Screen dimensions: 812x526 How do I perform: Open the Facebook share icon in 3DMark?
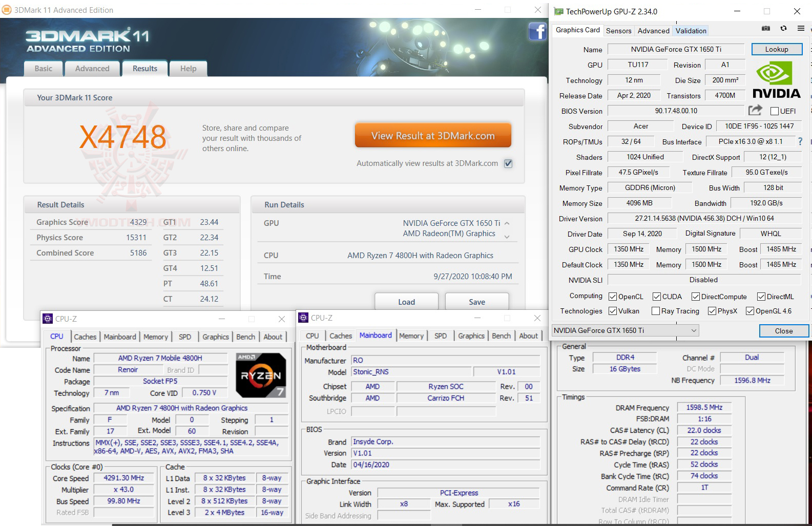(537, 32)
